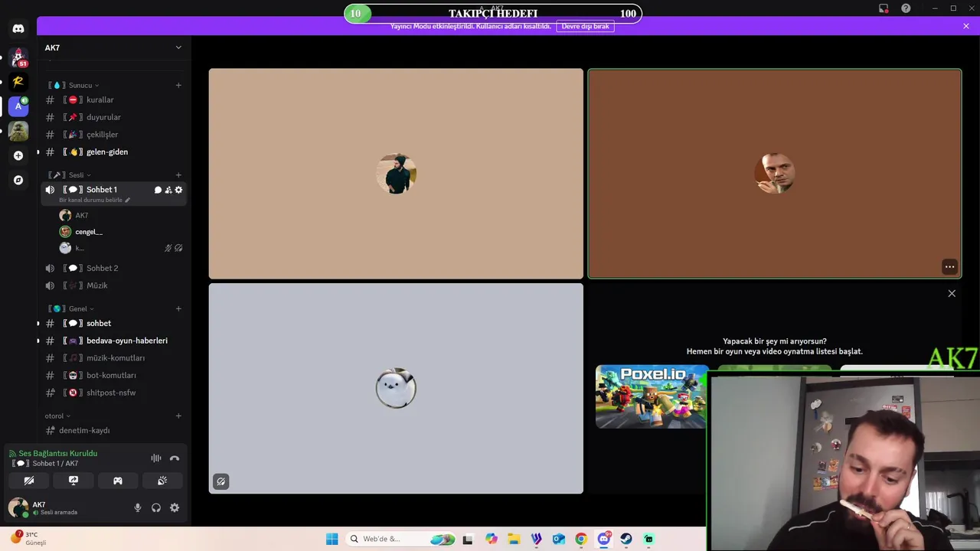
Task: Invite people to Sohbet 1 channel
Action: pyautogui.click(x=168, y=190)
